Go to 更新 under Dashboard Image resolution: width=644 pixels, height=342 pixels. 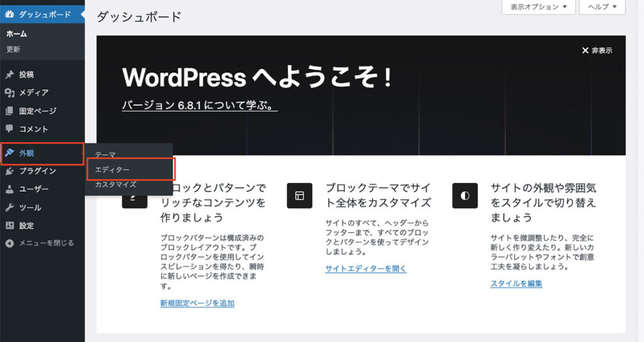click(x=13, y=49)
